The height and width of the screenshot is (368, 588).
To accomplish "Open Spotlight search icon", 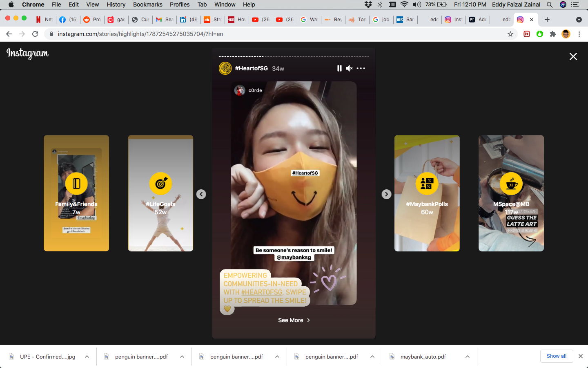I will [550, 4].
